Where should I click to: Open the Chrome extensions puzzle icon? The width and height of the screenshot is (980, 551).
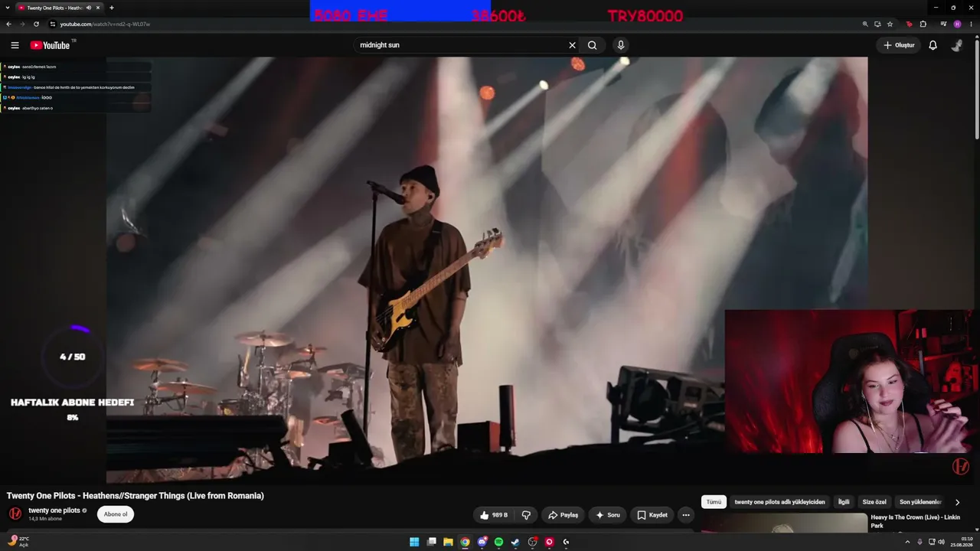(x=923, y=24)
